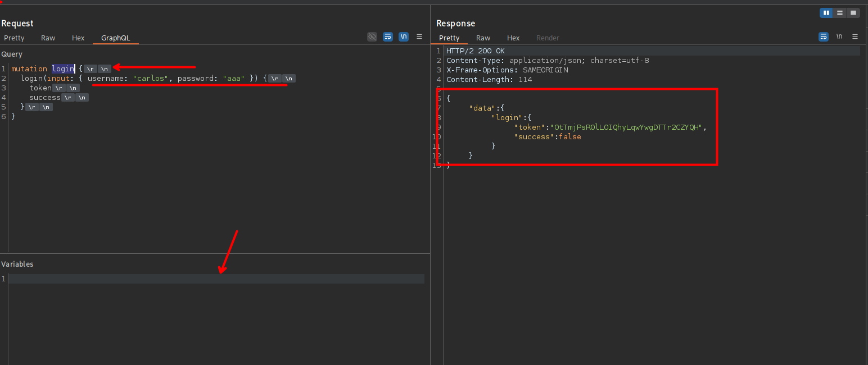Toggle word wrap in the Response panel
Viewport: 868px width, 365px height.
click(824, 37)
